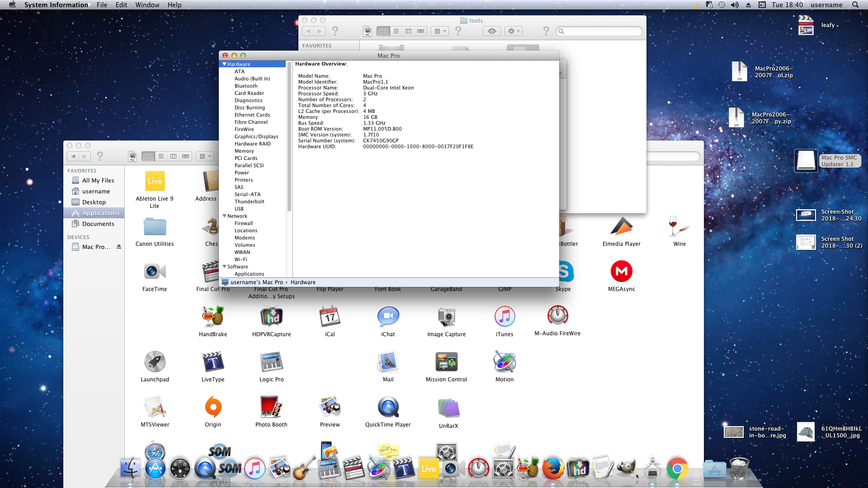Select Applications under Software section
Viewport: 868px width, 488px height.
[249, 274]
